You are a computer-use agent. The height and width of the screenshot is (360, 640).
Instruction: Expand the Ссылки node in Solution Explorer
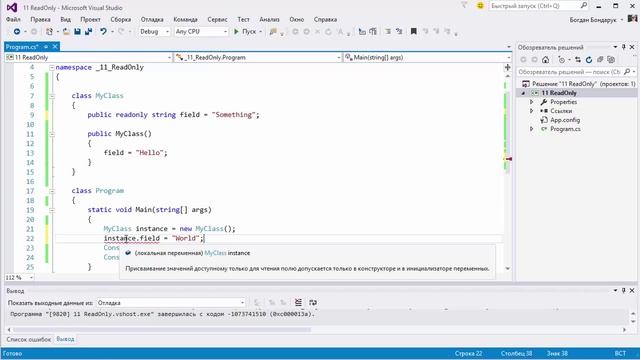tap(531, 111)
